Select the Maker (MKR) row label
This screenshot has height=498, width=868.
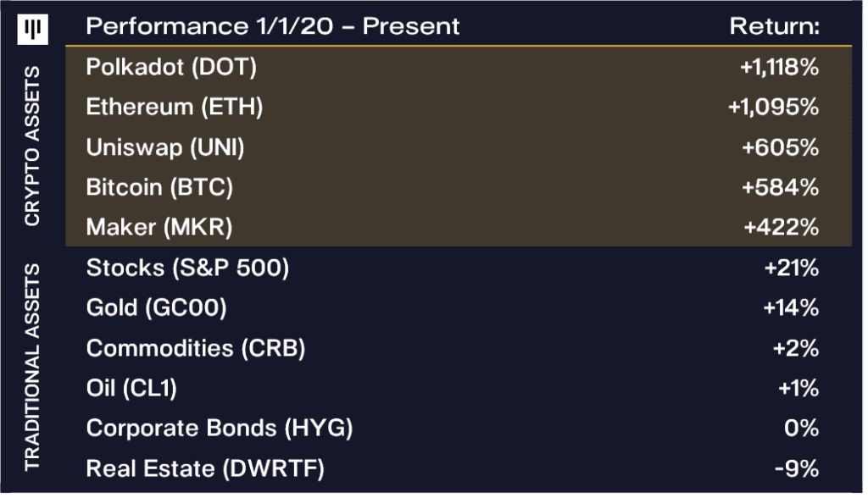(159, 228)
